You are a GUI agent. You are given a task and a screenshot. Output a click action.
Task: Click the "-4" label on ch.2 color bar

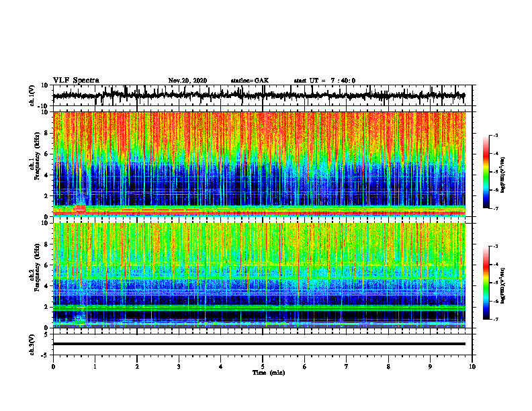tap(495, 265)
